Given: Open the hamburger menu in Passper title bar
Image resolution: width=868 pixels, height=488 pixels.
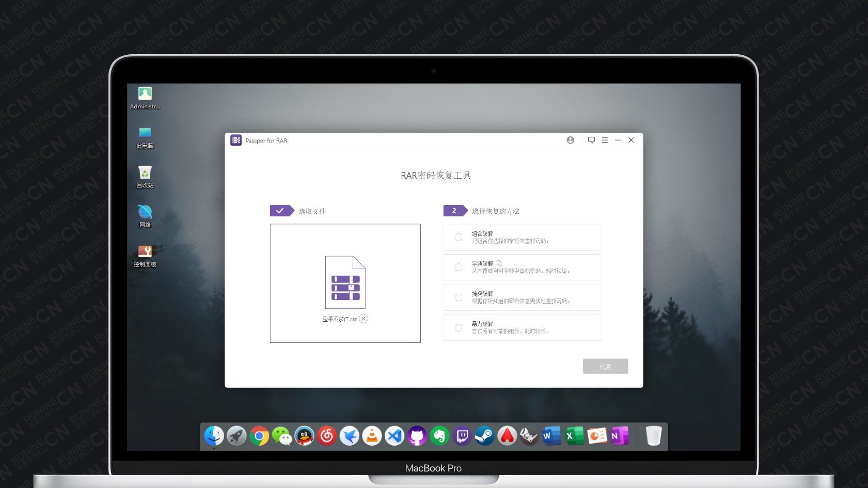Looking at the screenshot, I should [605, 140].
